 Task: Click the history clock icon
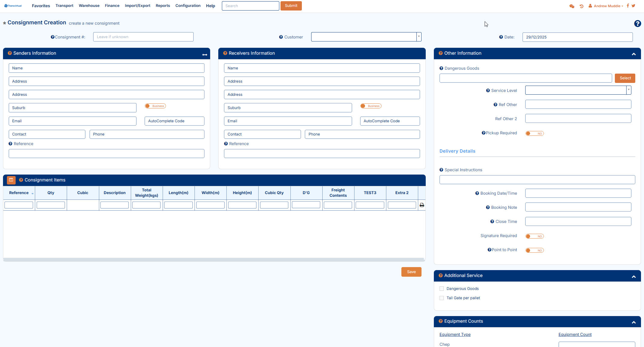point(581,6)
